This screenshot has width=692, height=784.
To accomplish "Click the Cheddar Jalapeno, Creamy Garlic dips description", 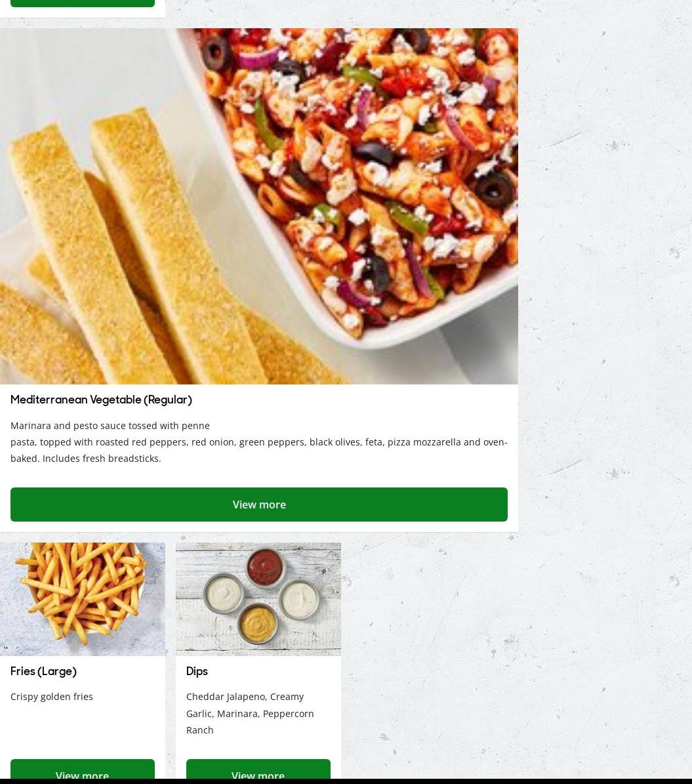I will tap(250, 714).
